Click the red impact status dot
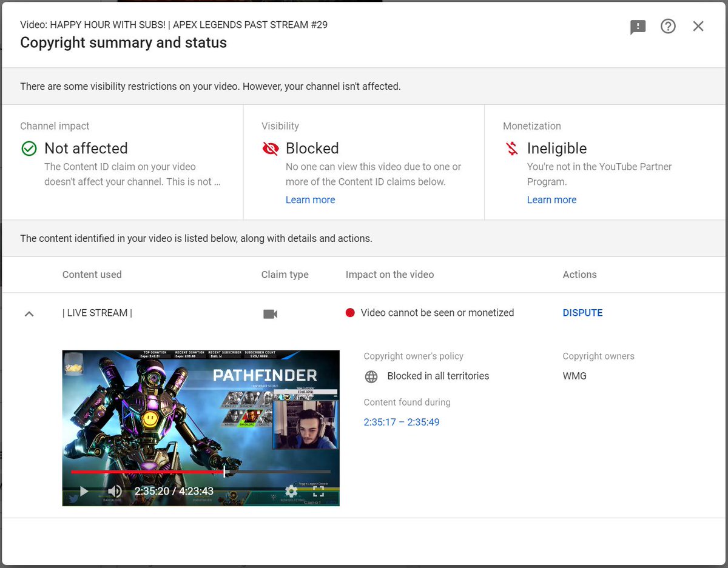Screen dimensions: 728x568 pos(350,313)
